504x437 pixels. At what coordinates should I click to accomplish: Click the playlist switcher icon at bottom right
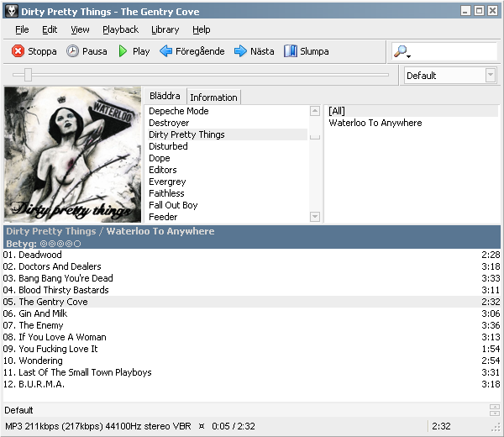(x=495, y=410)
